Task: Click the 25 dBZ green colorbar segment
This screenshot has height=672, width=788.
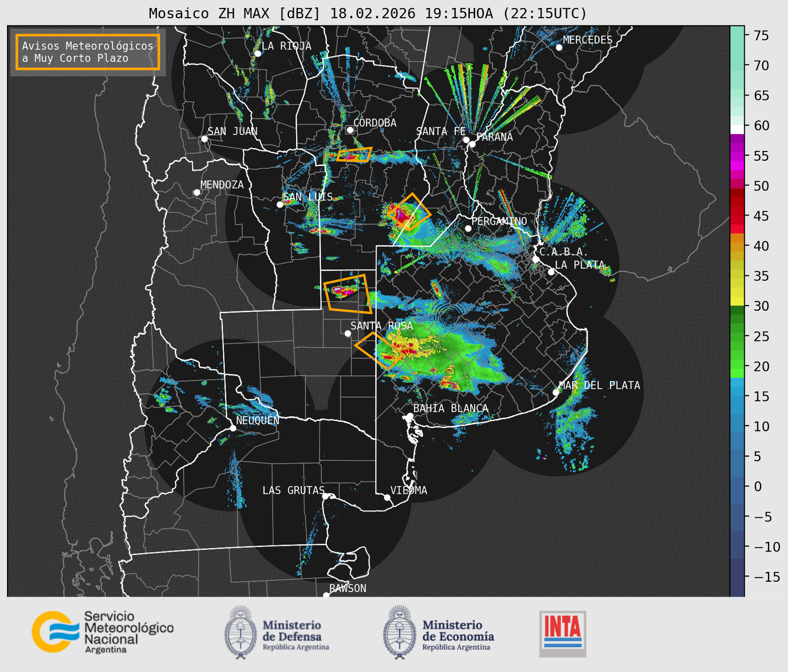Action: pos(737,336)
